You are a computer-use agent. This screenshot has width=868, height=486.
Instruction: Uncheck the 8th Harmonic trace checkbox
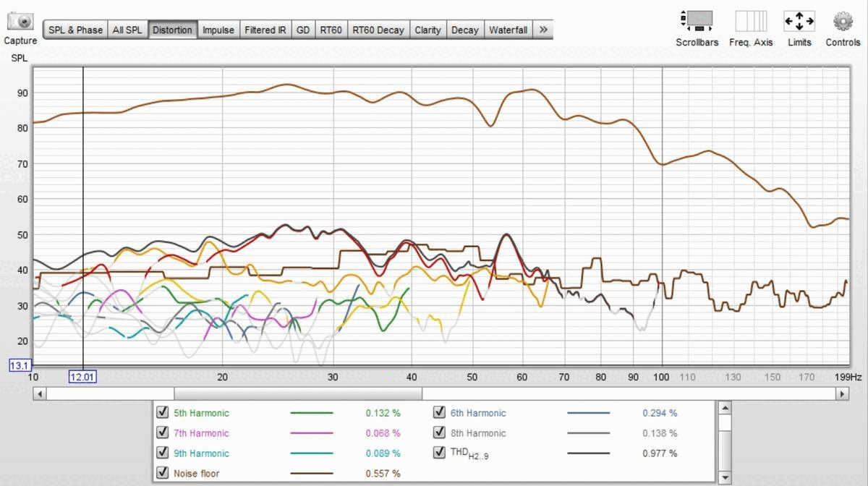click(439, 433)
